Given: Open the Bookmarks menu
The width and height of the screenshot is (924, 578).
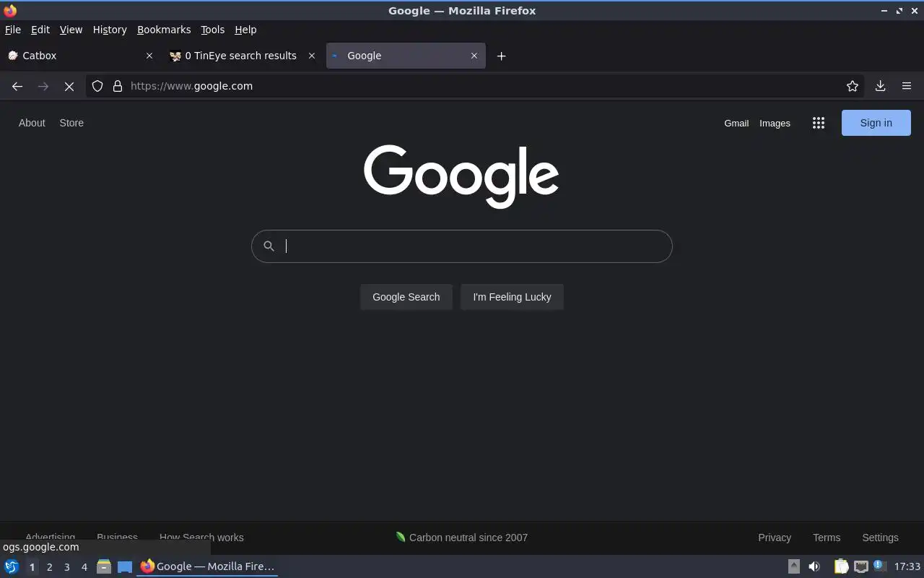Looking at the screenshot, I should pos(164,30).
